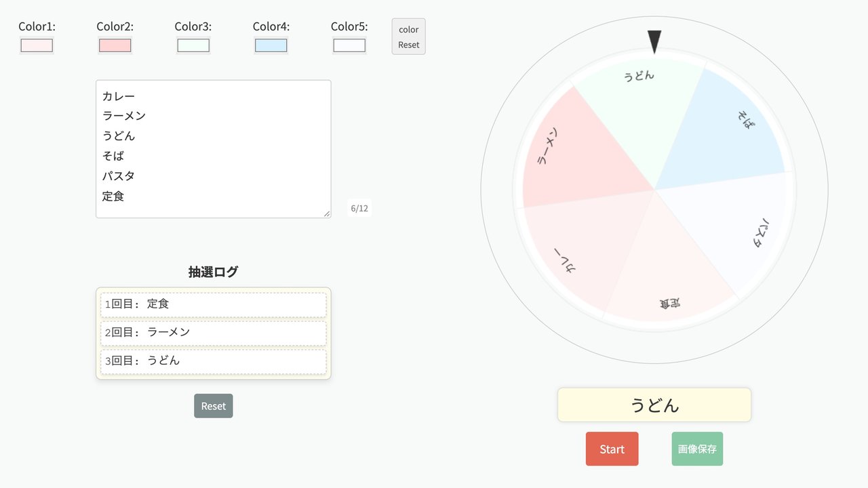Click the うどん result display box
The image size is (868, 488).
654,405
